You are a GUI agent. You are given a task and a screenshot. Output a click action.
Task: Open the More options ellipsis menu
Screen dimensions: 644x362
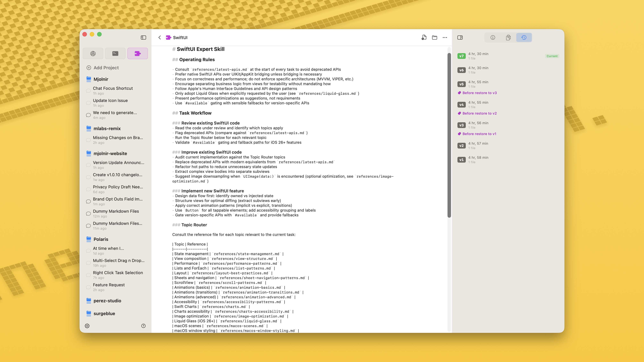[445, 37]
